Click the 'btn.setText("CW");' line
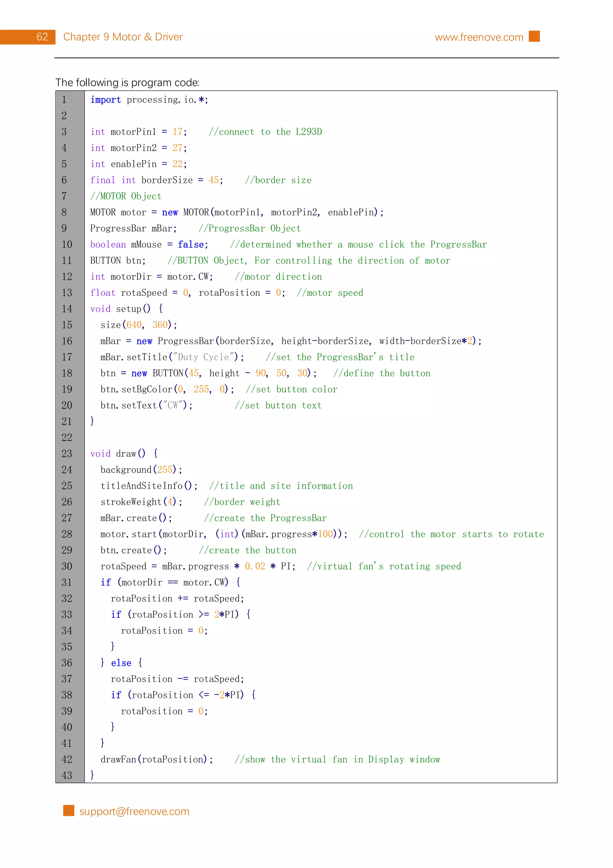This screenshot has height=868, width=613. [x=147, y=405]
